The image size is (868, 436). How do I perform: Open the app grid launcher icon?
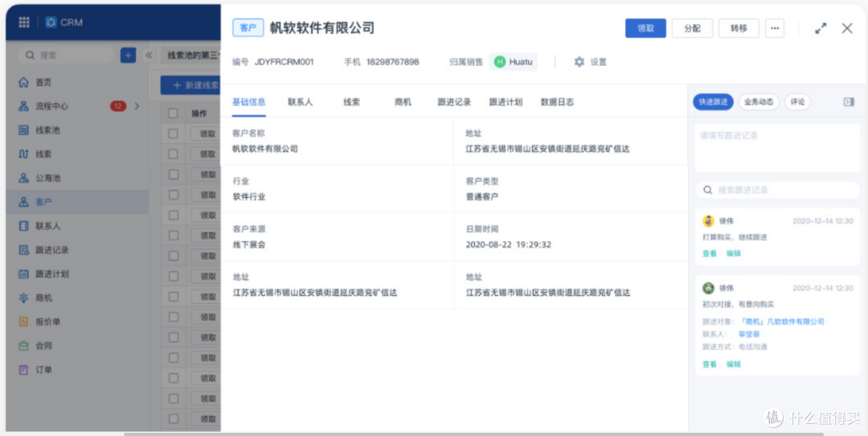tap(24, 23)
